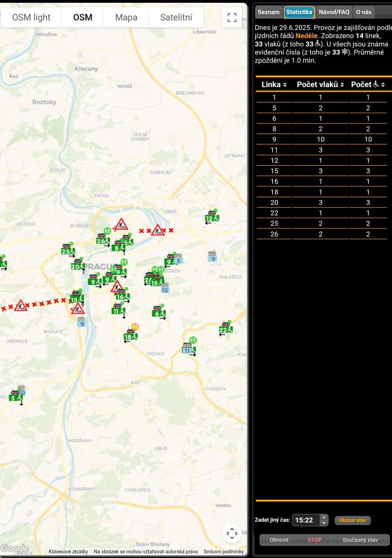
Task: Sort table by Počet vlaků column
Action: click(x=321, y=84)
